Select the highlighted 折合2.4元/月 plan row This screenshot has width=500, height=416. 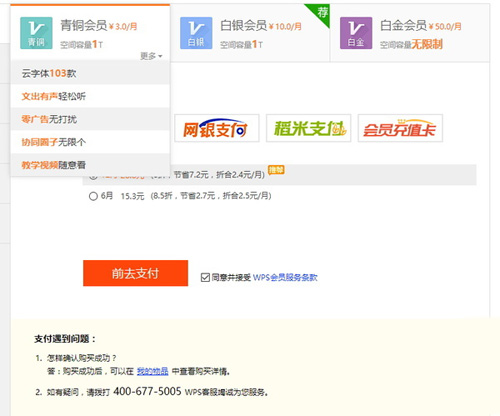279,175
